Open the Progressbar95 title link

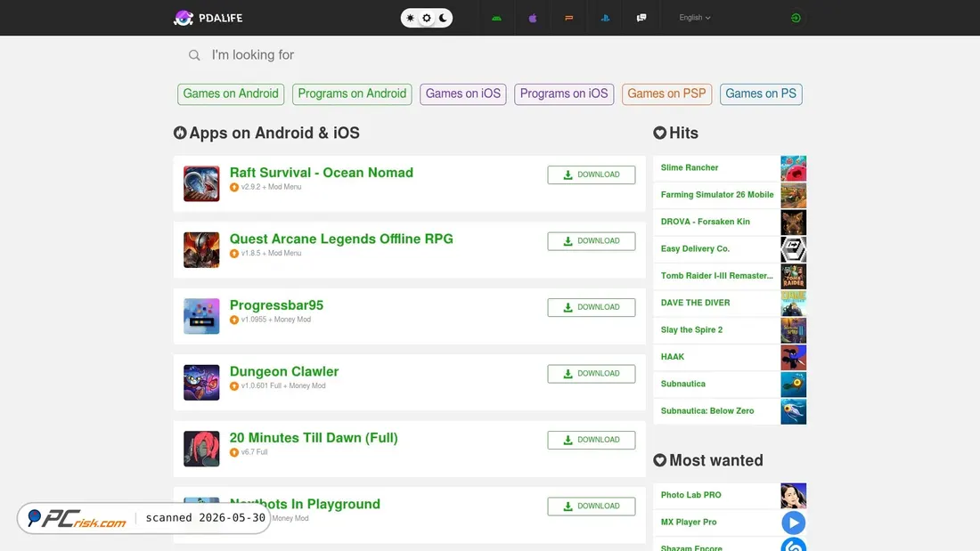(276, 304)
